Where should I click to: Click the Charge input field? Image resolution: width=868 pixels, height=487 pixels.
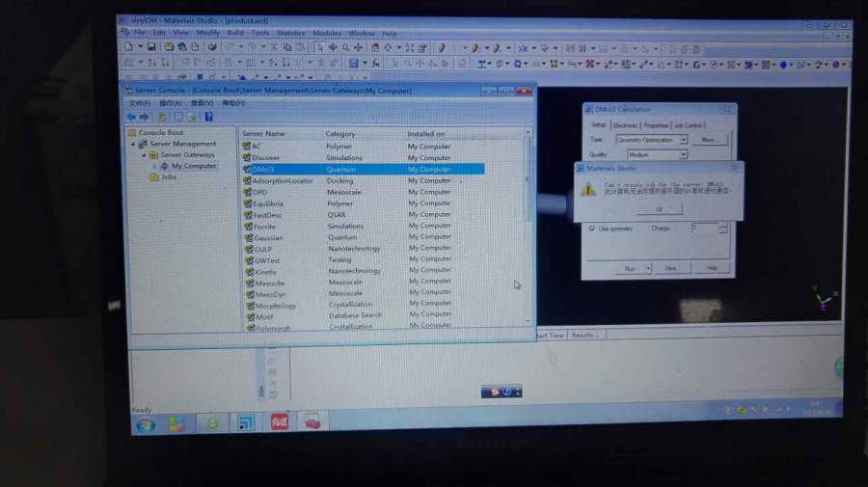click(x=704, y=228)
